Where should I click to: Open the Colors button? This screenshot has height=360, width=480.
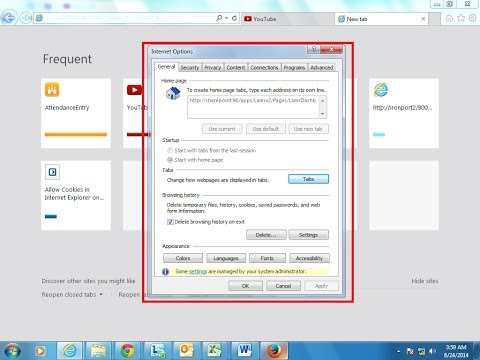(183, 258)
